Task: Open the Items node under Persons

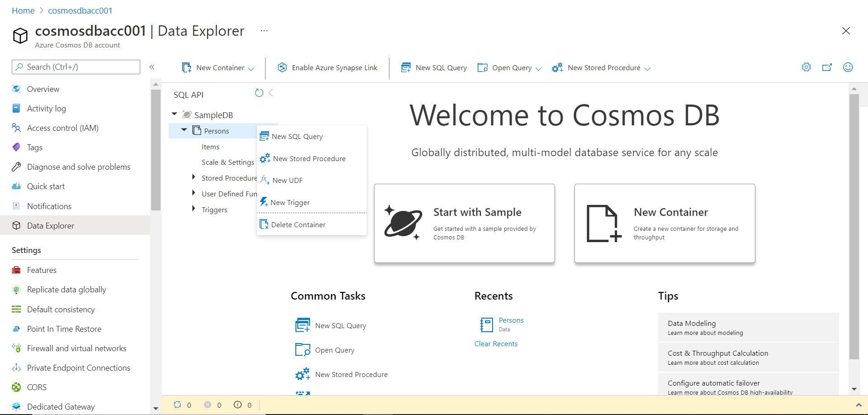Action: coord(210,147)
